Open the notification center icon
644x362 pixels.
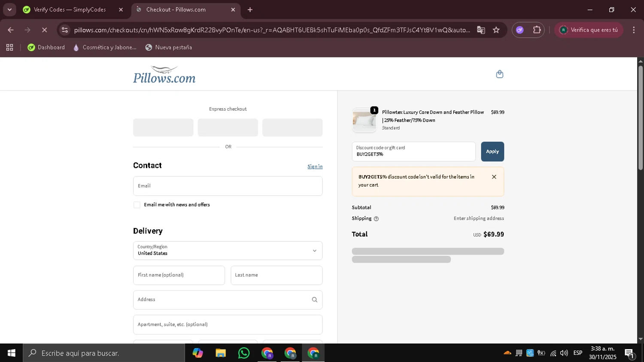(x=629, y=353)
